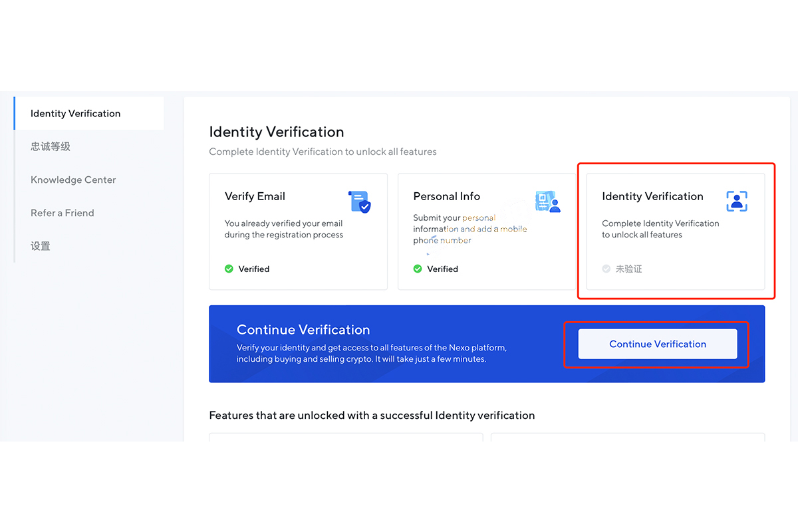Click green check icon under Verify Email
This screenshot has height=532, width=798.
coord(229,269)
